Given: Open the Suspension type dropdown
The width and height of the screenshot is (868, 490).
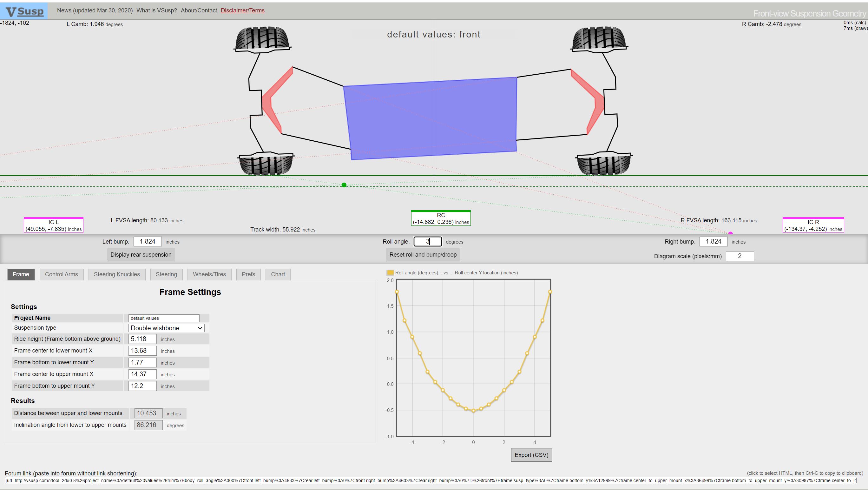Looking at the screenshot, I should pyautogui.click(x=166, y=328).
